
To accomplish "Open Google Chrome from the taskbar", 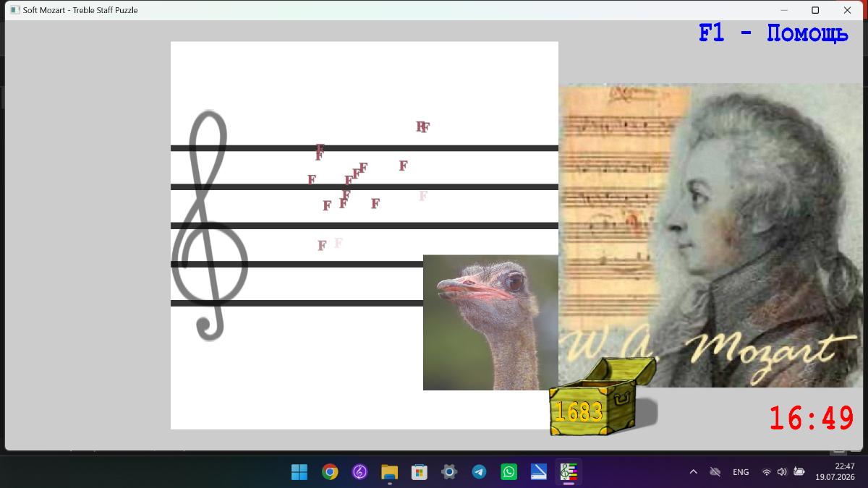I will click(330, 472).
